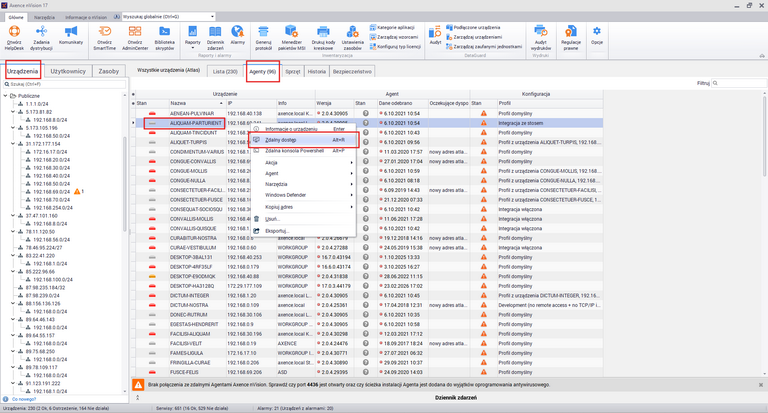Select subnet 192.168.69.0/24 in tree
The image size is (768, 413).
tap(51, 192)
